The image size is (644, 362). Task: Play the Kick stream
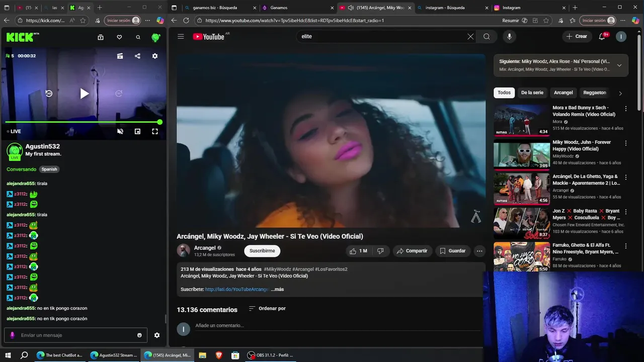[84, 94]
